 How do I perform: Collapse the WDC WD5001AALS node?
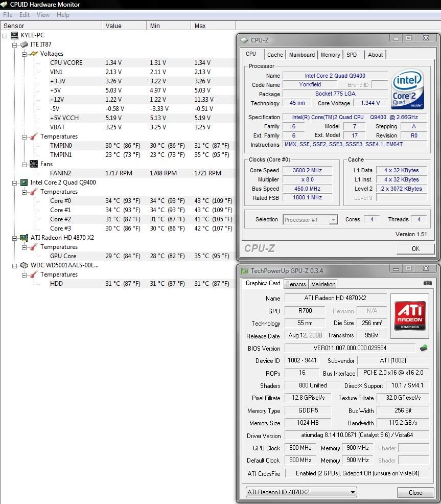pyautogui.click(x=14, y=266)
